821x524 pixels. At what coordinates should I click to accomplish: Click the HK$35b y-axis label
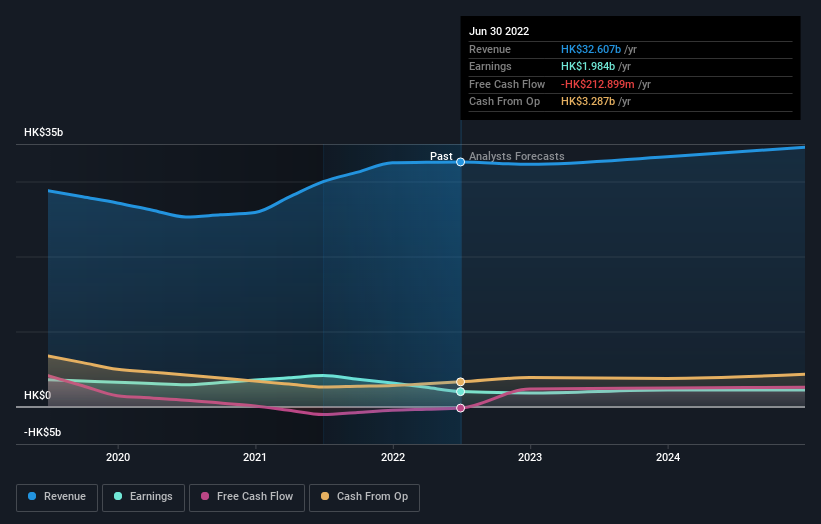tap(43, 132)
